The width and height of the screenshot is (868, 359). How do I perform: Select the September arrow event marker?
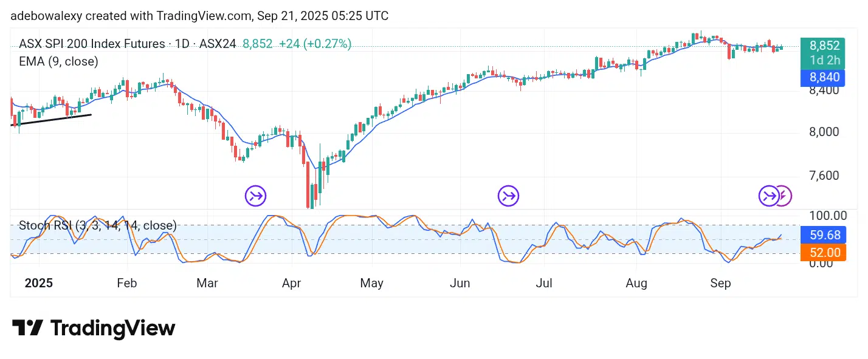769,196
